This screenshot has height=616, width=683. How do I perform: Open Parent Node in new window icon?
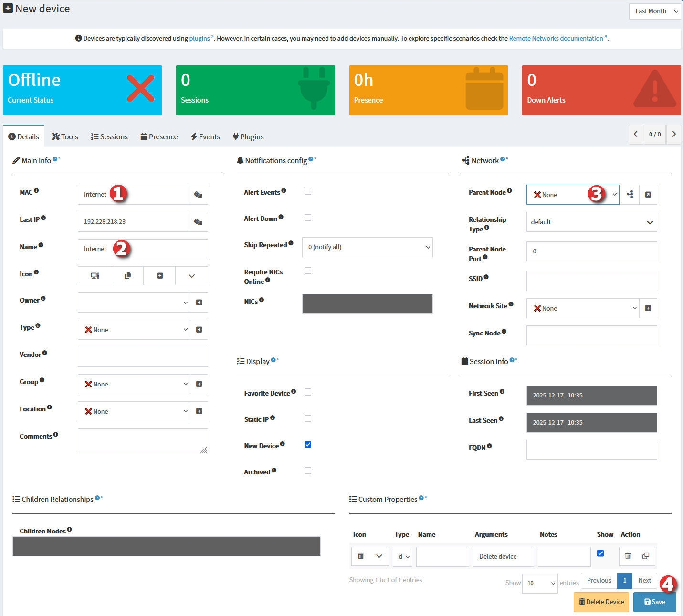click(x=648, y=195)
